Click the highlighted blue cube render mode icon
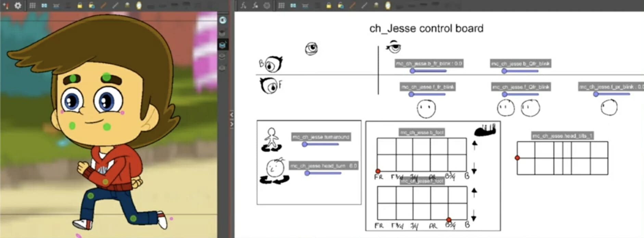Viewport: 644px width, 238px height. (x=223, y=45)
